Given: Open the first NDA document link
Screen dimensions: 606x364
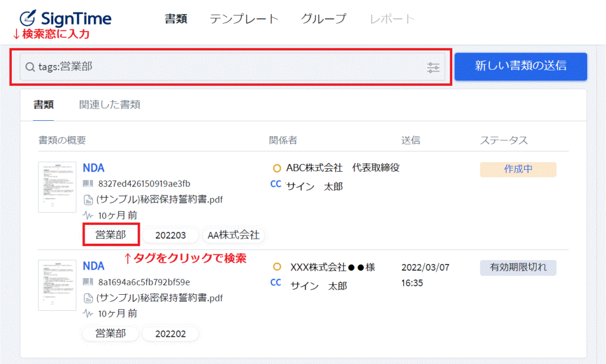Looking at the screenshot, I should [94, 168].
